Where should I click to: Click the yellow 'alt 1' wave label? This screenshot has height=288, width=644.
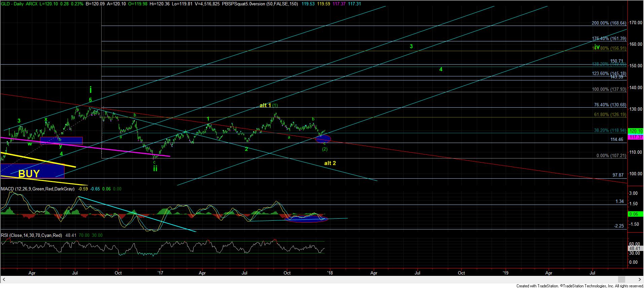265,105
